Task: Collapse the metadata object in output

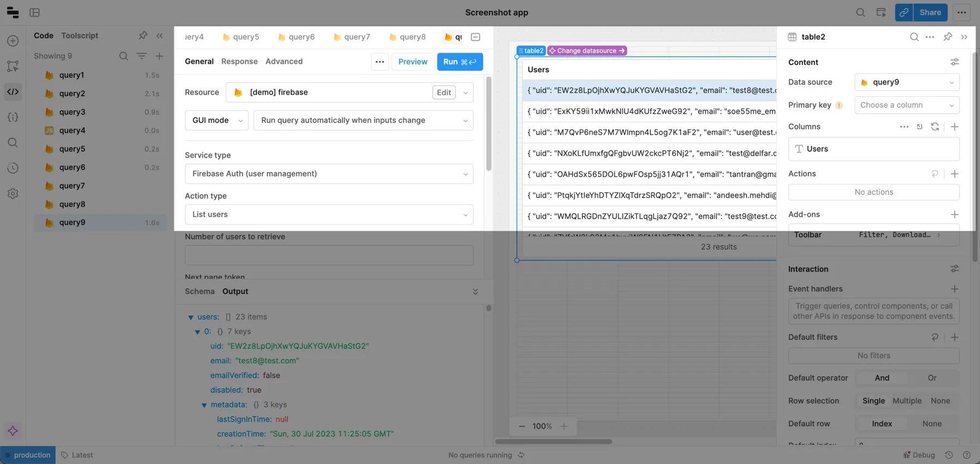Action: point(204,405)
